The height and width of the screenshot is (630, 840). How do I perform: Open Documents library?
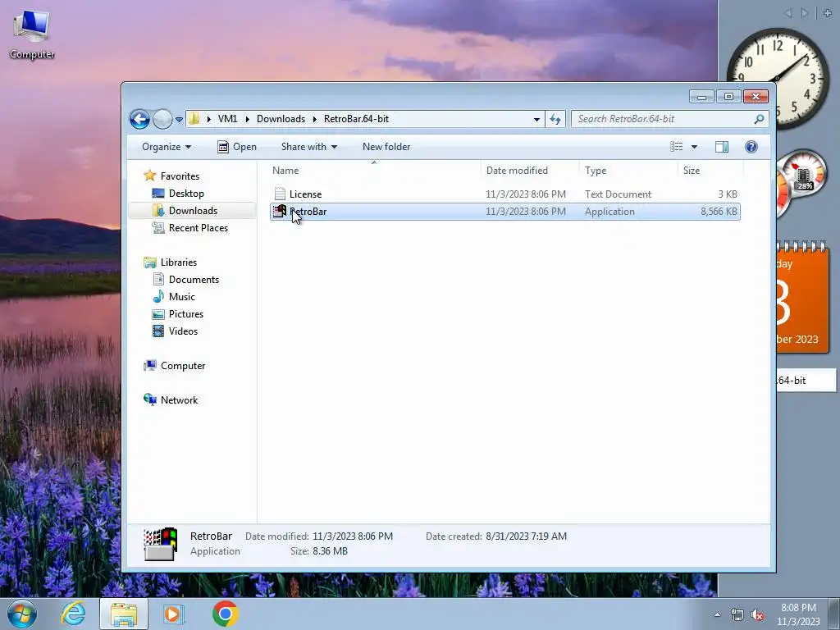click(194, 279)
